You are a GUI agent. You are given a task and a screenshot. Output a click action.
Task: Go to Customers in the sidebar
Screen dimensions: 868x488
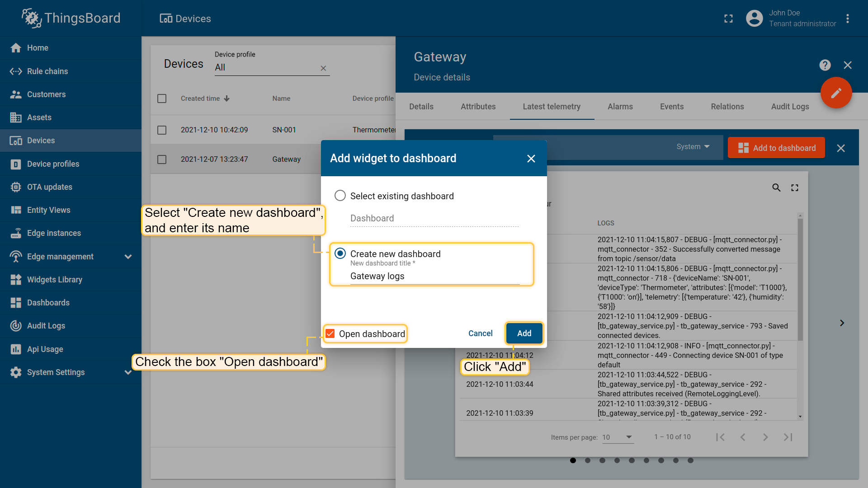tap(71, 94)
